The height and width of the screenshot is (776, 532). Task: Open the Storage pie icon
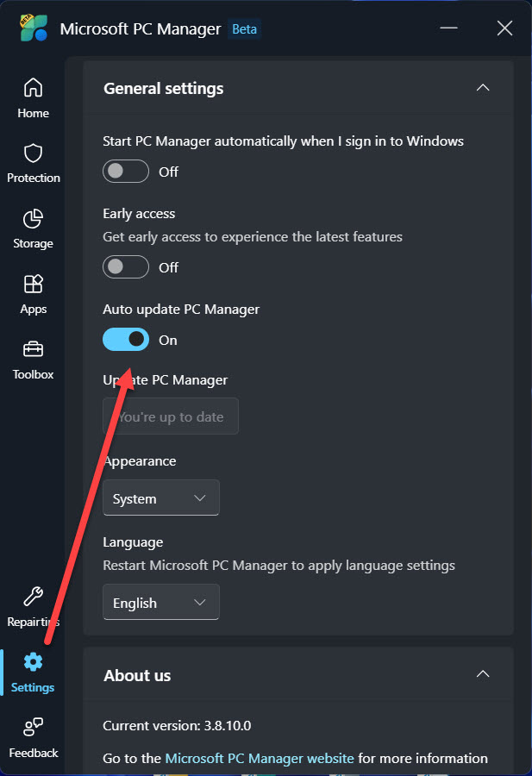coord(33,219)
